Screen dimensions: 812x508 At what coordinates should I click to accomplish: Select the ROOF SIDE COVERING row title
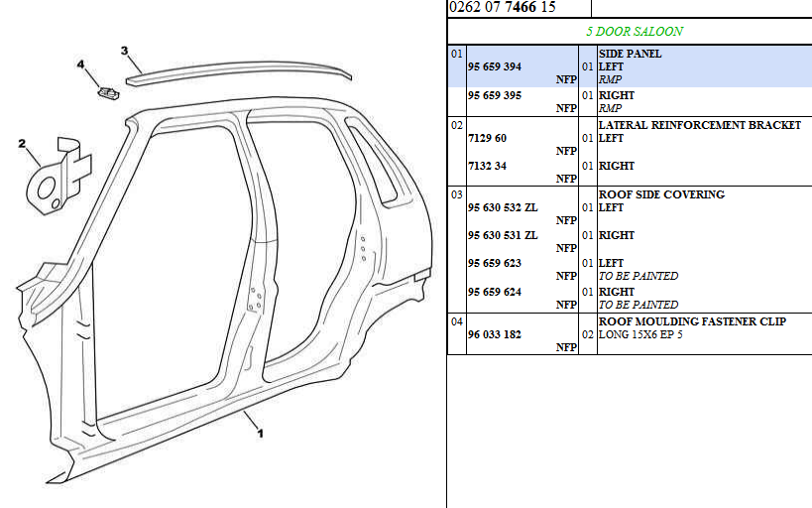(x=661, y=194)
